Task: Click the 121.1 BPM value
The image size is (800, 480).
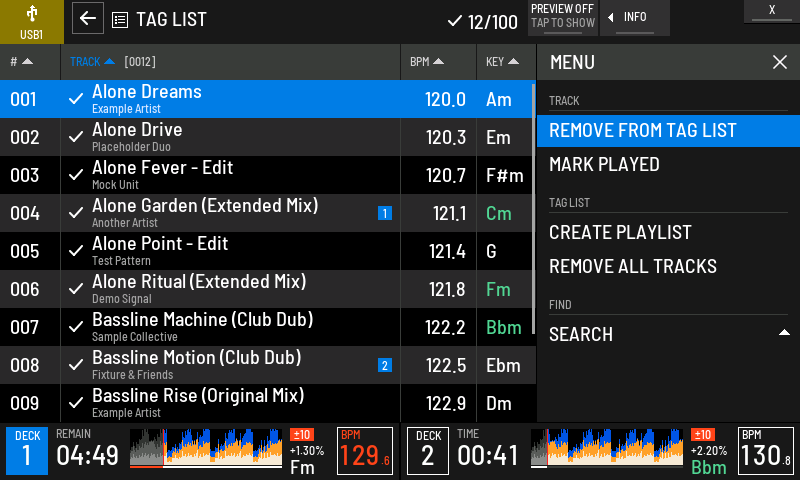Action: tap(449, 214)
